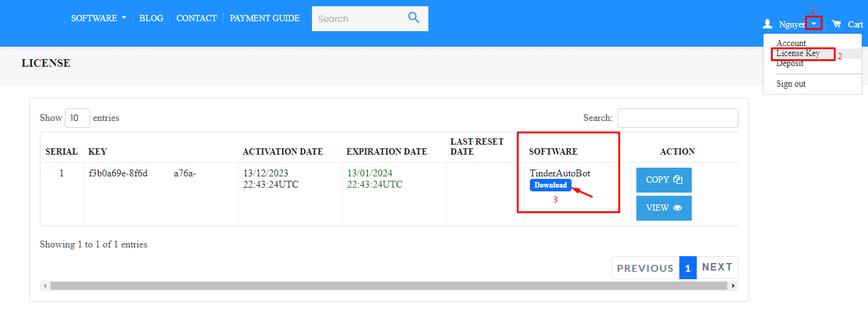Sort by KEY column header

(x=98, y=151)
